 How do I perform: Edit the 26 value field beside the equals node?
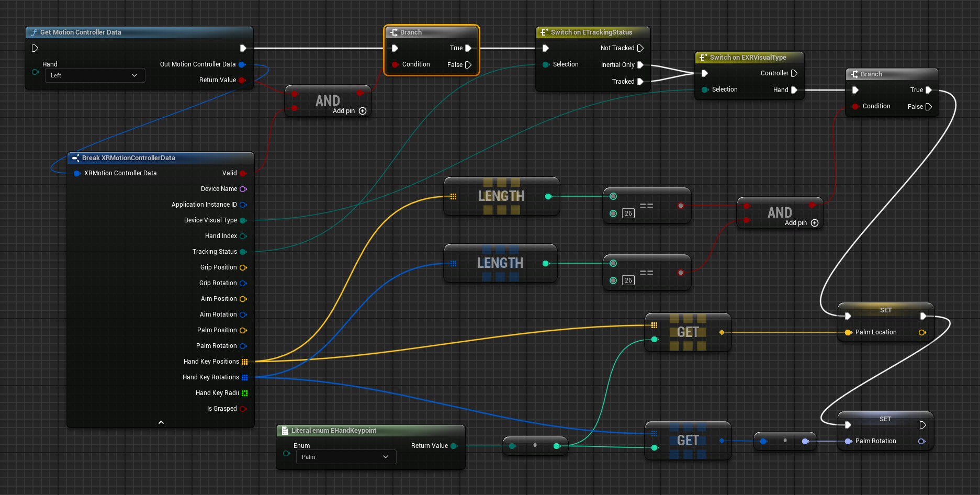point(628,213)
